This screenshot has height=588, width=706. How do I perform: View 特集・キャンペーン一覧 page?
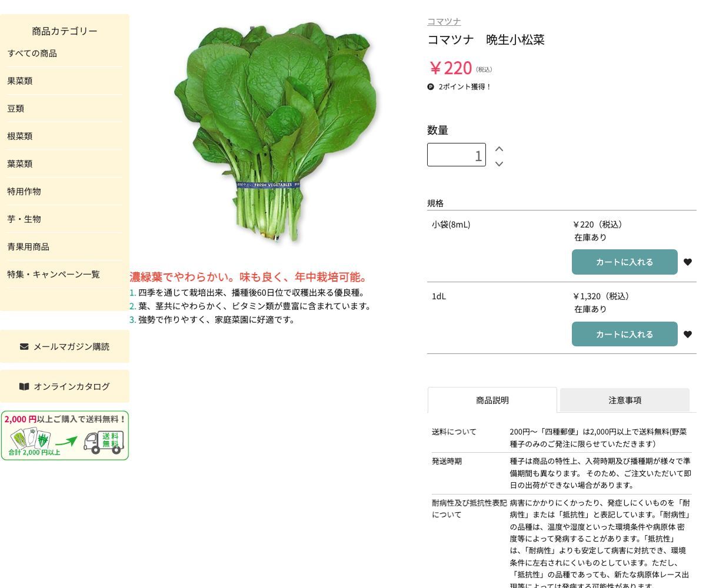(54, 275)
